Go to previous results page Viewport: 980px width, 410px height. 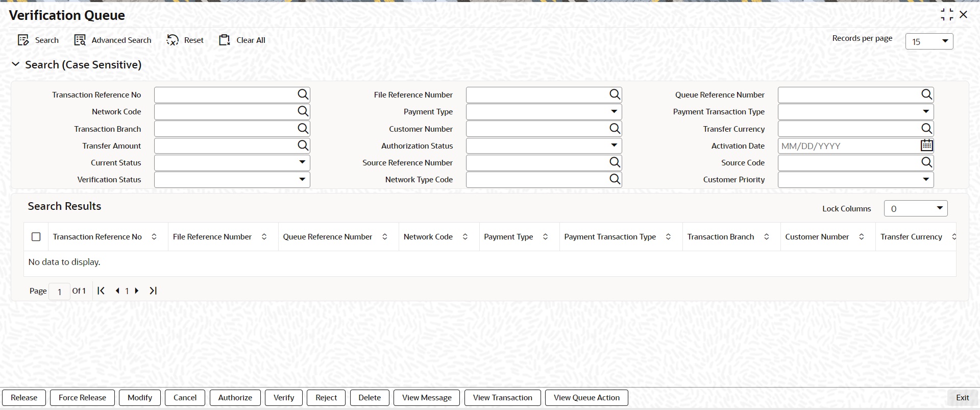117,291
